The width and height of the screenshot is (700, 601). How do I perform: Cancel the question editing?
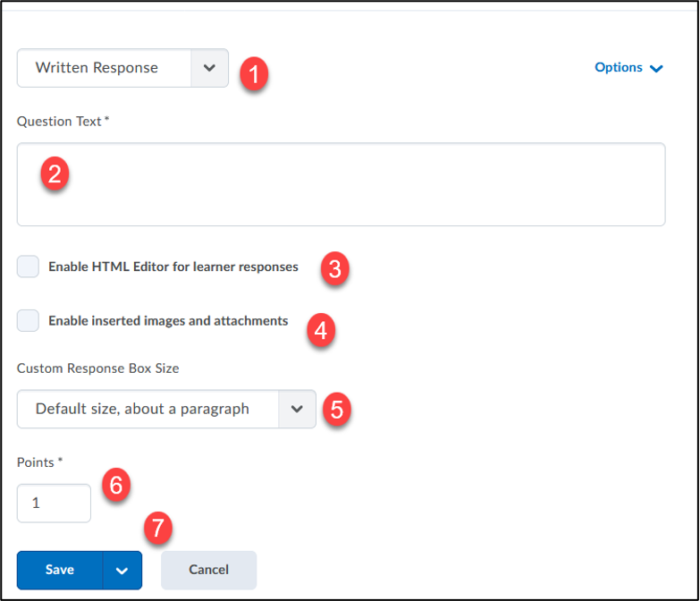click(x=208, y=570)
